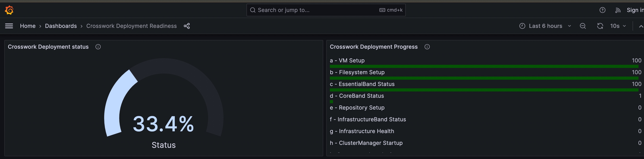Click info icon beside Crosswork Deployment status

pos(98,47)
